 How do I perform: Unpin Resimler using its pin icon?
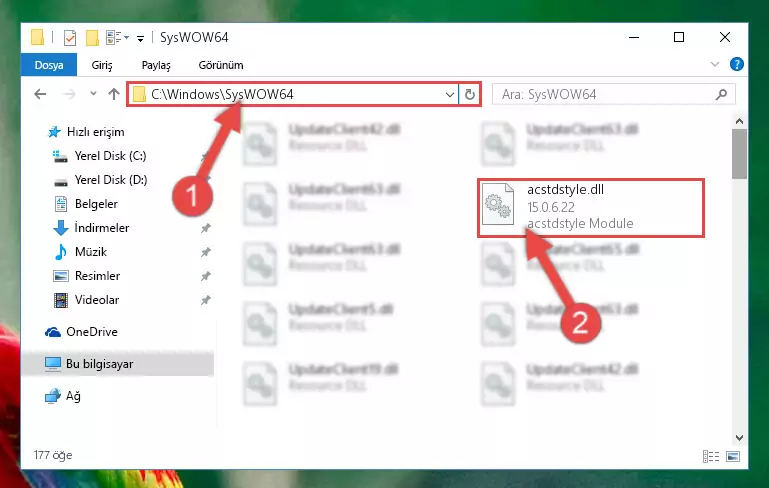(205, 276)
